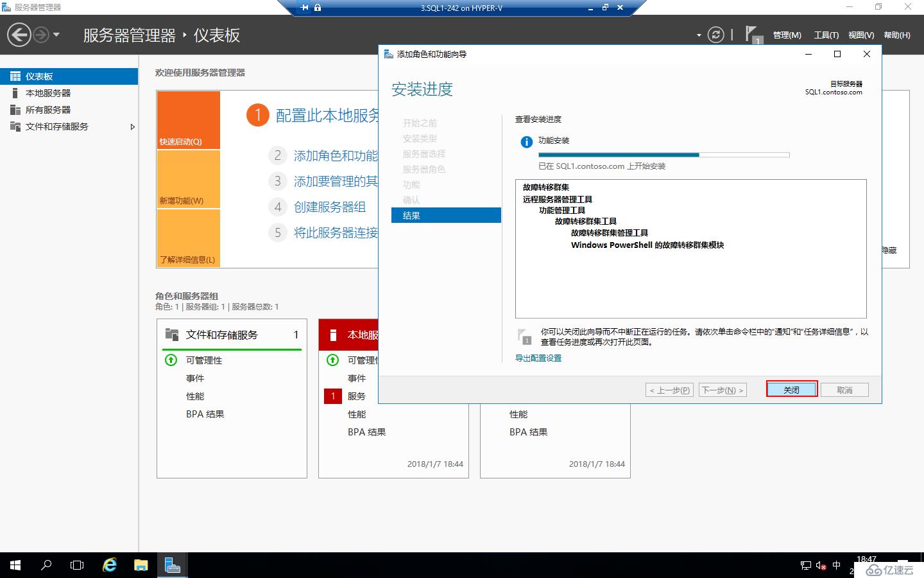
Task: Click the 隐藏 link on the welcome panel
Action: coord(889,250)
